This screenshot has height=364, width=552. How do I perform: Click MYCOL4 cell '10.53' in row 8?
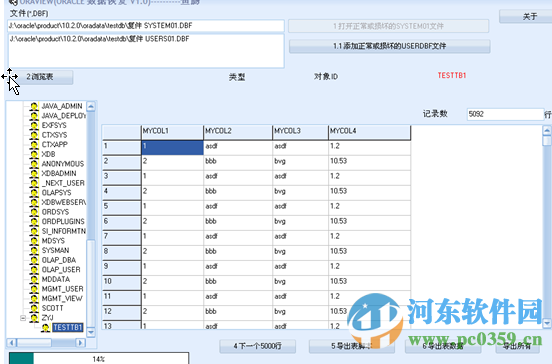pyautogui.click(x=369, y=252)
